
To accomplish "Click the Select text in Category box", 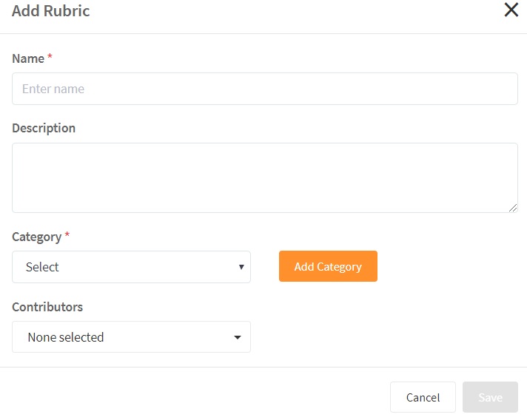I will point(42,267).
